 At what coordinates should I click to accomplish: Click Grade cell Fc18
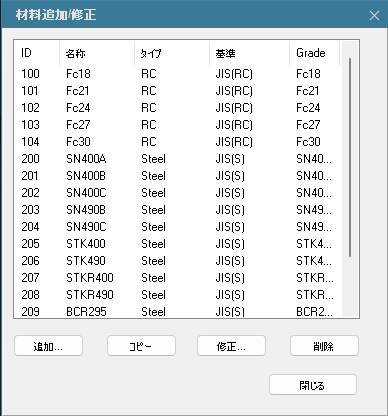[x=308, y=74]
